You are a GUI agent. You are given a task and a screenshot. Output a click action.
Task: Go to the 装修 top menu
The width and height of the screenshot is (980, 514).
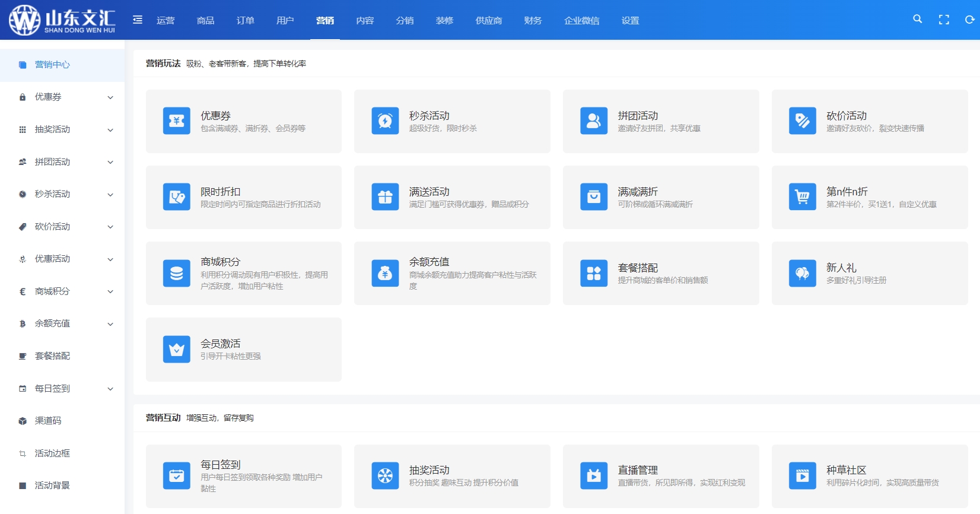tap(444, 20)
